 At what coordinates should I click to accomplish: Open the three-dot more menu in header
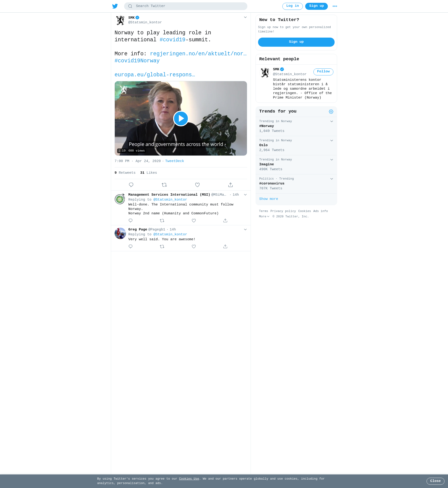(335, 6)
